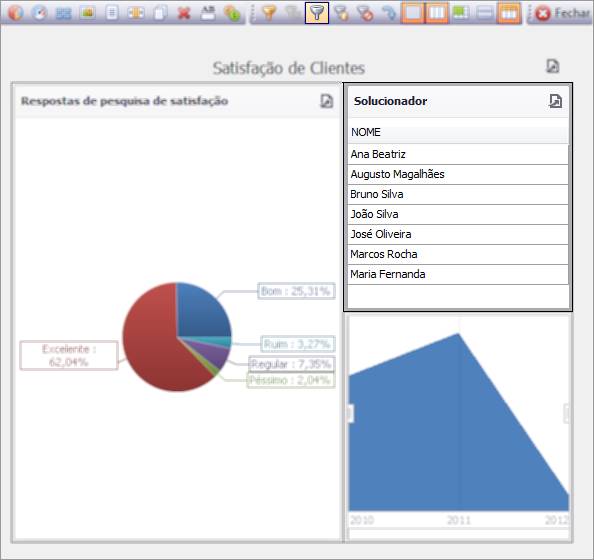The width and height of the screenshot is (594, 560).
Task: Click the copy pages icon
Action: click(160, 13)
